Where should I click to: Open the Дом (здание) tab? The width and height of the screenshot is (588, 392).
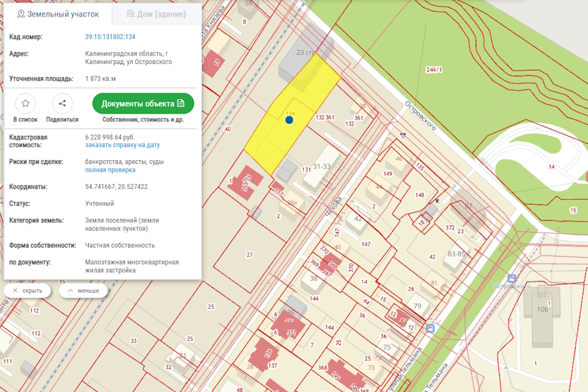(155, 14)
